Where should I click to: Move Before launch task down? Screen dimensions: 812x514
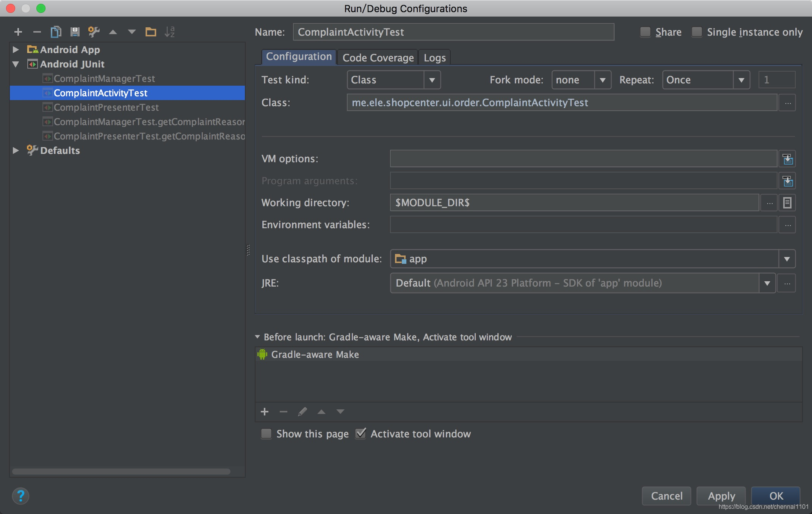tap(340, 412)
